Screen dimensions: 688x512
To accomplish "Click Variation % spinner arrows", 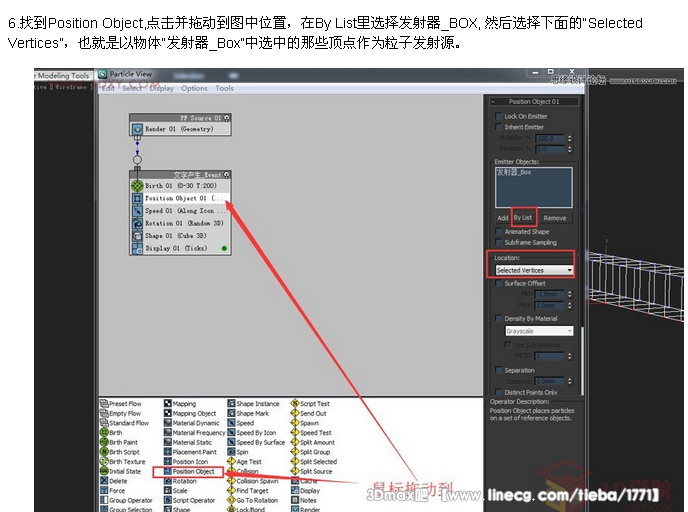I will [x=570, y=149].
